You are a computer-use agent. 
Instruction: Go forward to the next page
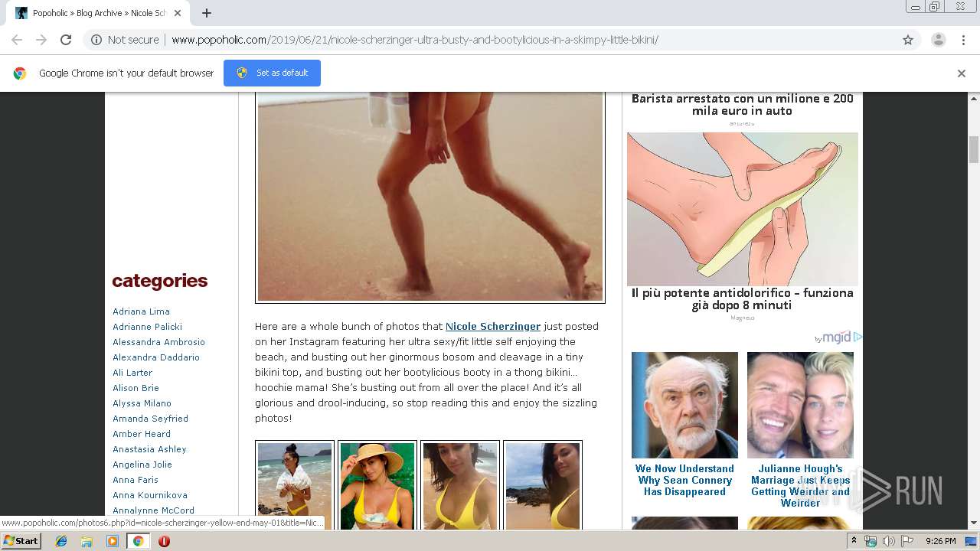(x=41, y=40)
